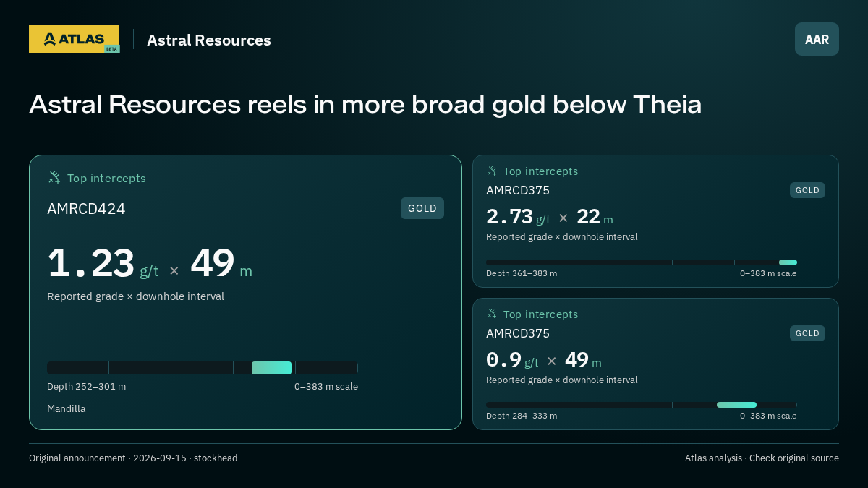This screenshot has width=868, height=488.
Task: Click the Atlas logo badge
Action: tap(74, 39)
